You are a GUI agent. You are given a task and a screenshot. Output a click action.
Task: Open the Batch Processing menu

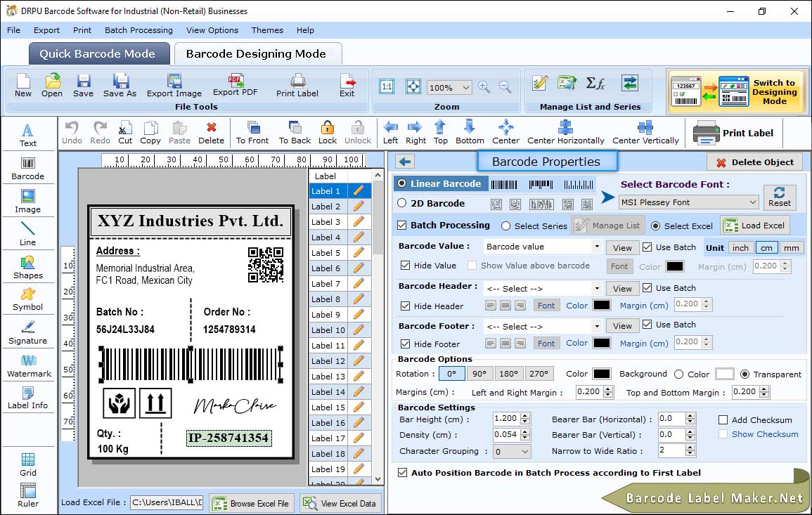[x=138, y=30]
